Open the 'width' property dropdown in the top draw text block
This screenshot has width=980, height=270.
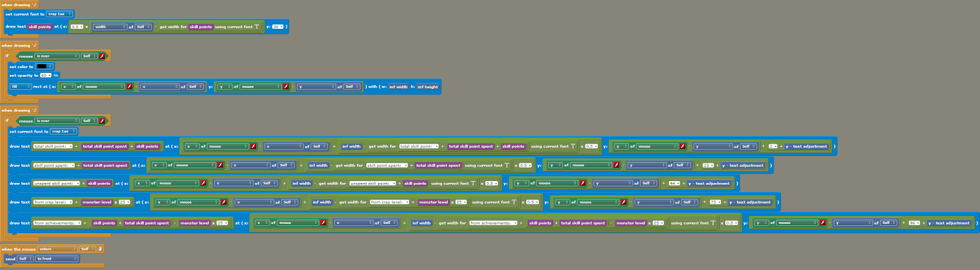coord(110,27)
